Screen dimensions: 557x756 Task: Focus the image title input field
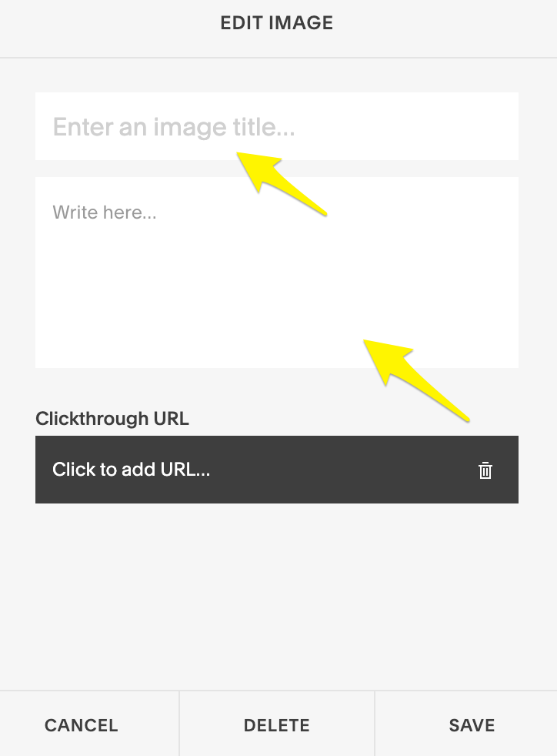pyautogui.click(x=276, y=126)
